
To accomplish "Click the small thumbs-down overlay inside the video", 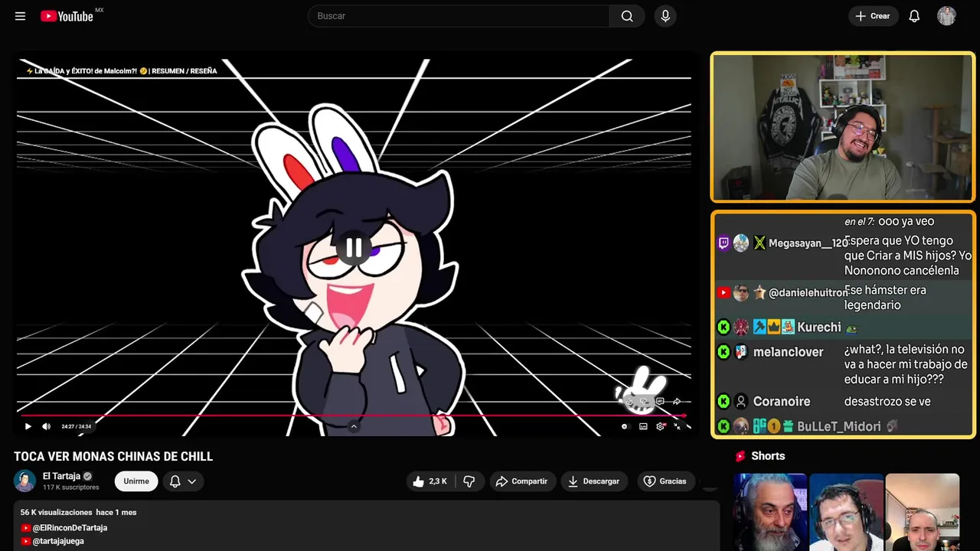I will 644,402.
